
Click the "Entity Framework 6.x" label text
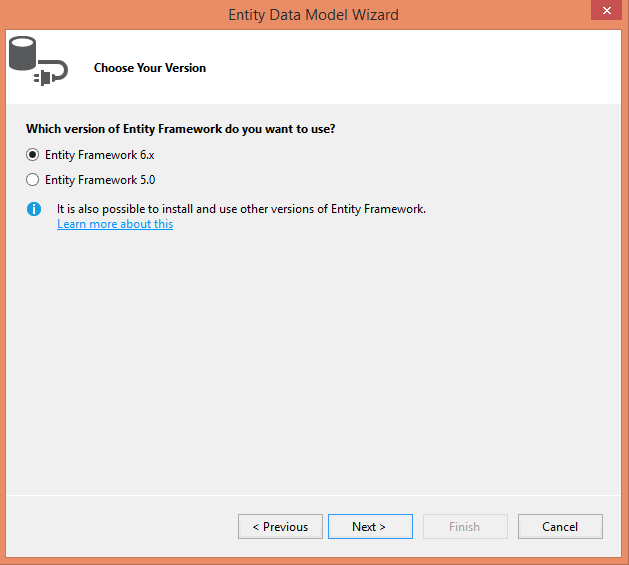click(x=100, y=155)
